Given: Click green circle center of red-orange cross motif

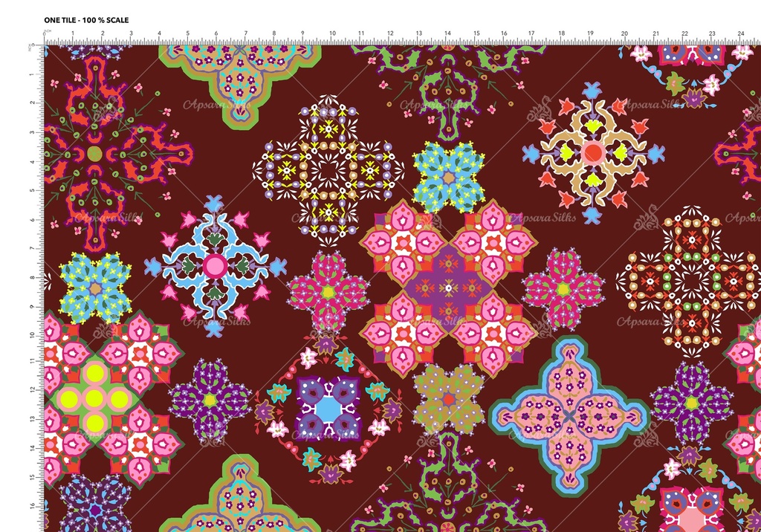Looking at the screenshot, I should (x=94, y=153).
